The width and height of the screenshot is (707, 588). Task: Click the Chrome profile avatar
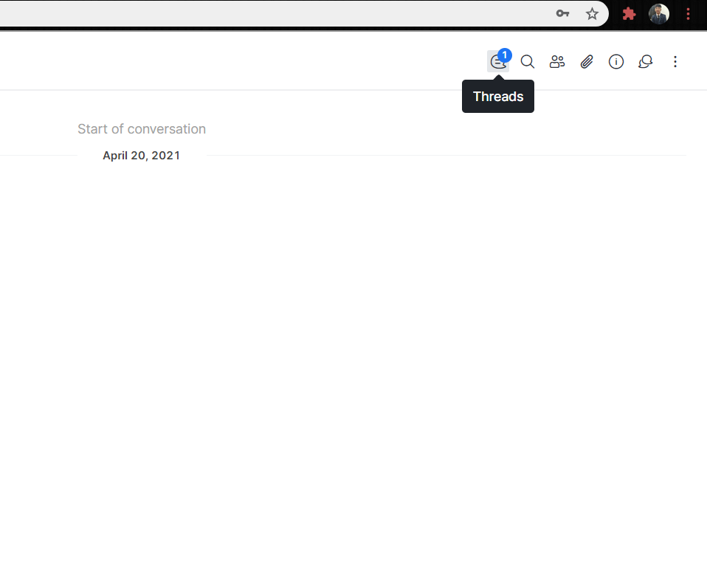tap(658, 14)
